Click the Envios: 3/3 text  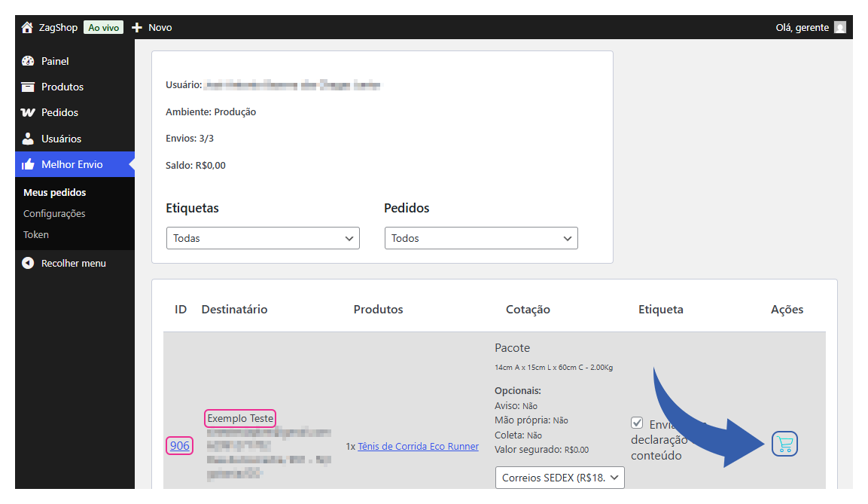[189, 138]
